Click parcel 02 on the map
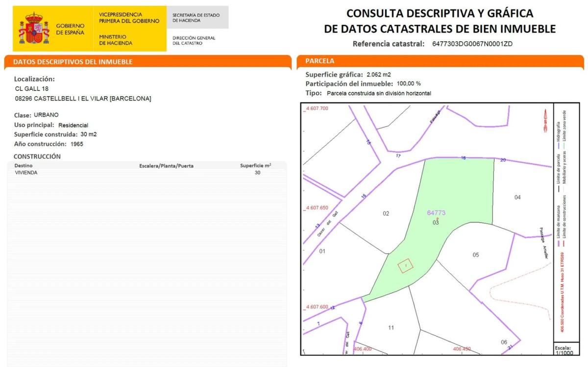The width and height of the screenshot is (588, 367). pyautogui.click(x=386, y=213)
